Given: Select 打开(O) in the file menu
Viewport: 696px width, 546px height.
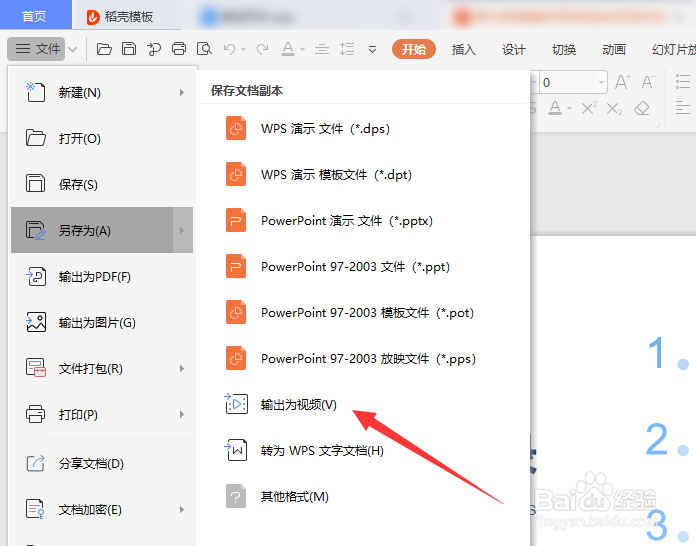Looking at the screenshot, I should pyautogui.click(x=102, y=138).
